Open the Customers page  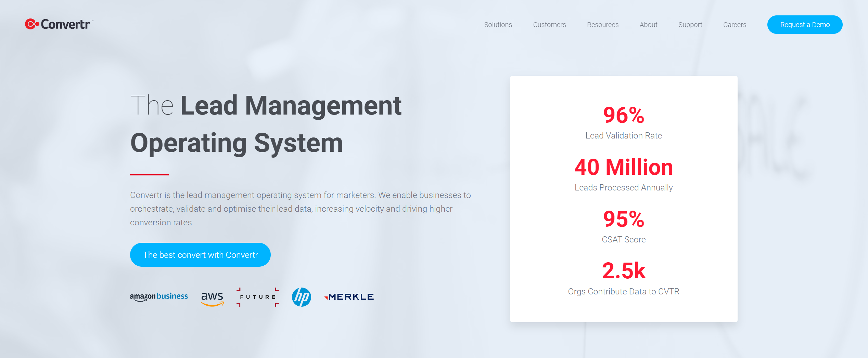click(x=549, y=24)
